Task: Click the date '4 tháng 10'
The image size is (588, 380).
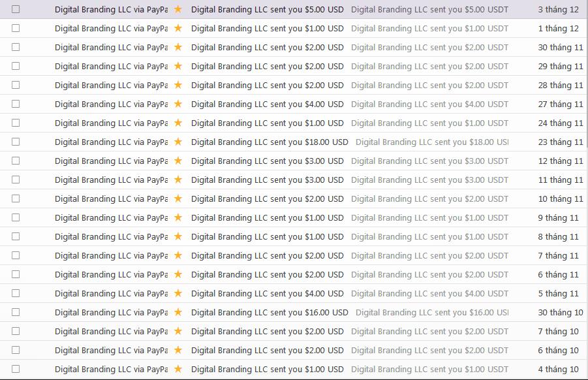Action: point(558,369)
